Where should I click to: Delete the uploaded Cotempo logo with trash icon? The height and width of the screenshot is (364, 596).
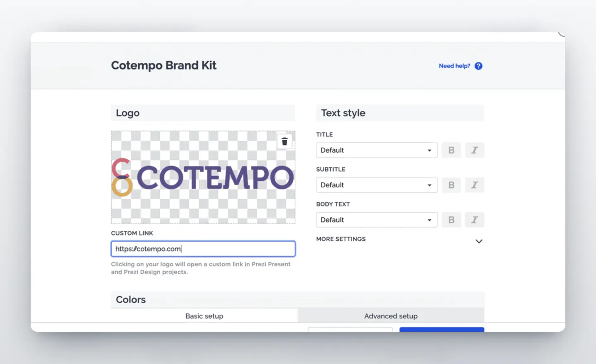point(284,142)
